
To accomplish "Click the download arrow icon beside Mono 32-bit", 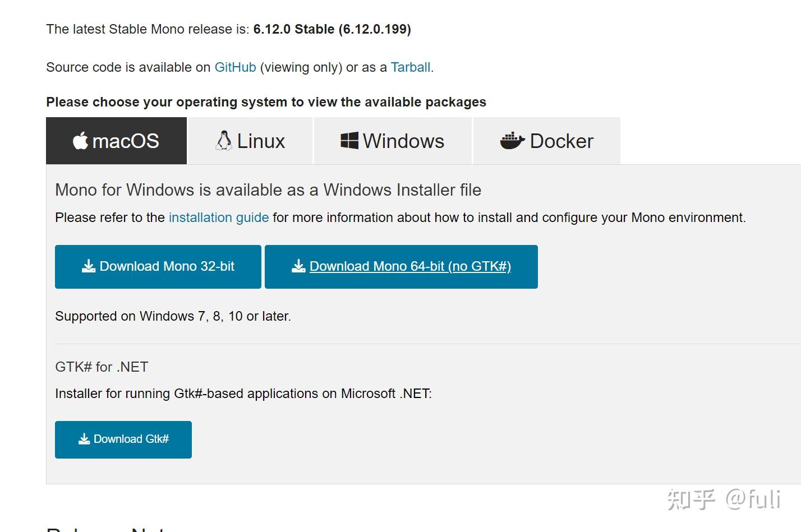I will [89, 266].
